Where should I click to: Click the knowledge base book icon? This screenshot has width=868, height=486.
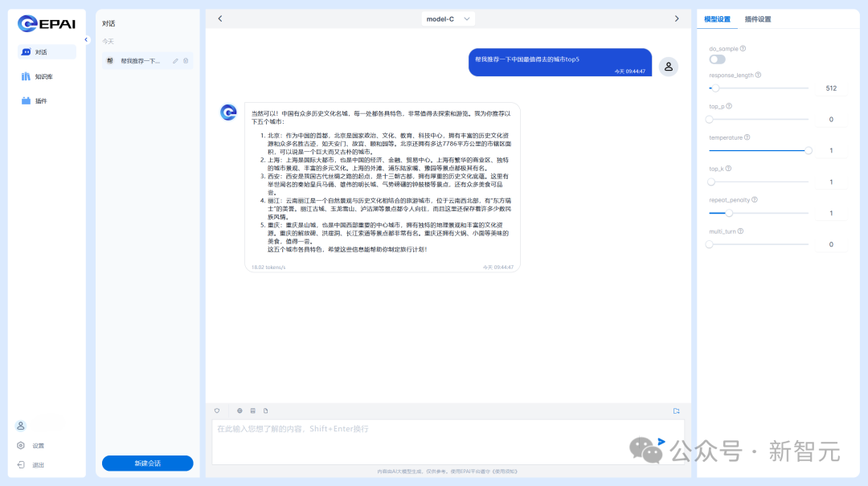click(x=253, y=410)
